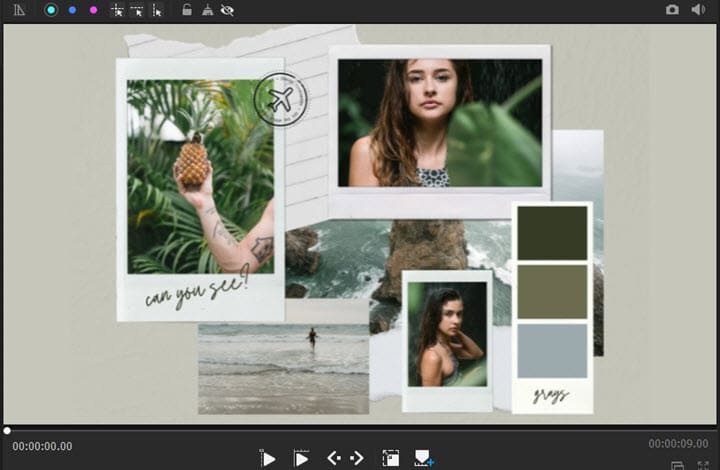Mute audio with the speaker icon
Image resolution: width=720 pixels, height=470 pixels.
697,10
